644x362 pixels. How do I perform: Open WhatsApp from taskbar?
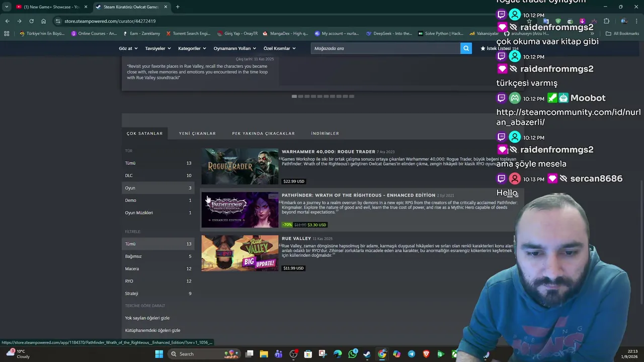click(352, 354)
